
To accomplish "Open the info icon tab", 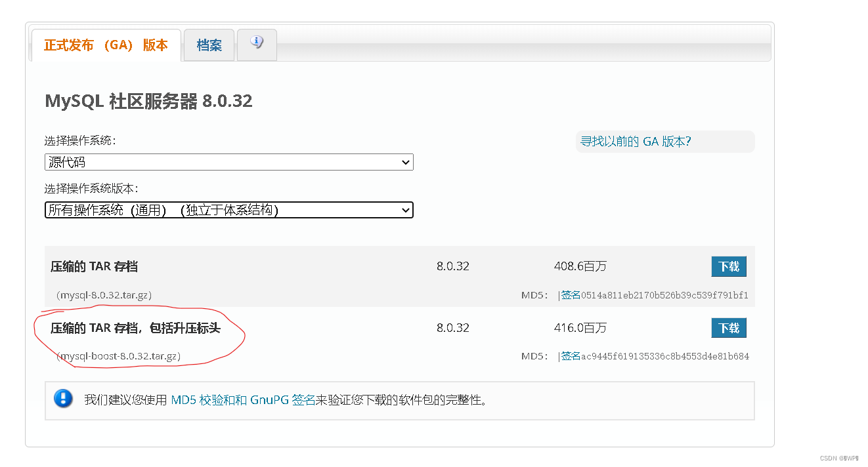I will coord(257,45).
